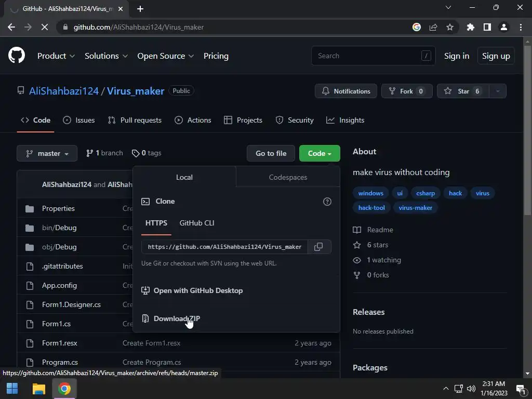Open the star lists dropdown arrow
The width and height of the screenshot is (532, 399).
pos(498,91)
